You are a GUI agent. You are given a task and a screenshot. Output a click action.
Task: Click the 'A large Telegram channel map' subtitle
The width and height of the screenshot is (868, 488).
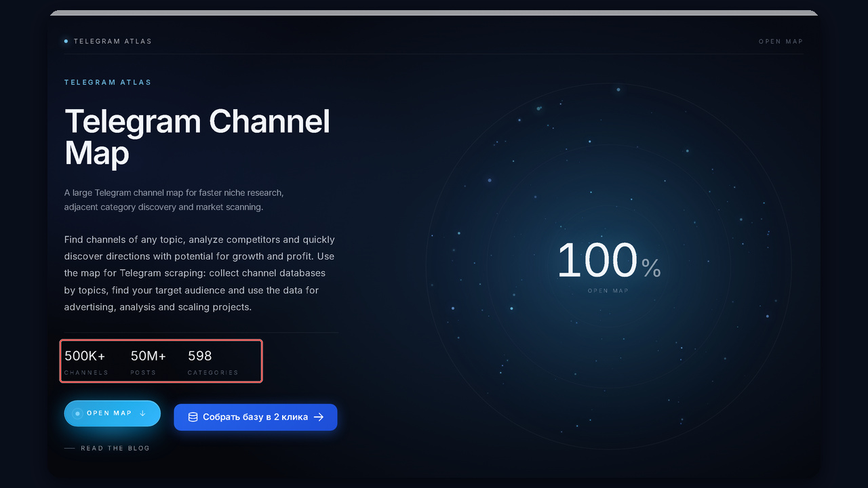[174, 200]
